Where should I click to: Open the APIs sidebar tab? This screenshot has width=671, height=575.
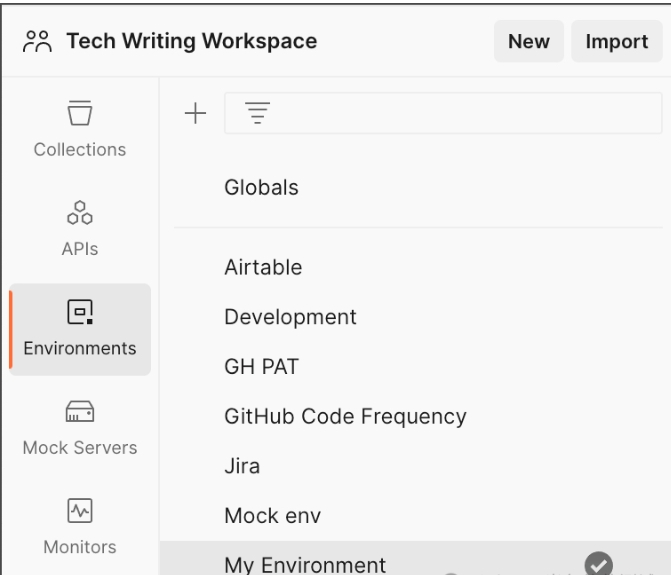click(x=80, y=229)
